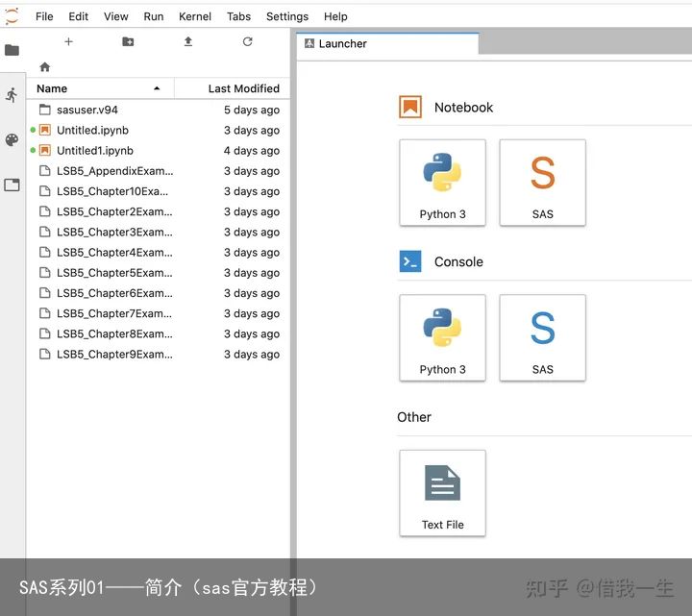The height and width of the screenshot is (616, 692).
Task: Open the Kernel menu
Action: (194, 16)
